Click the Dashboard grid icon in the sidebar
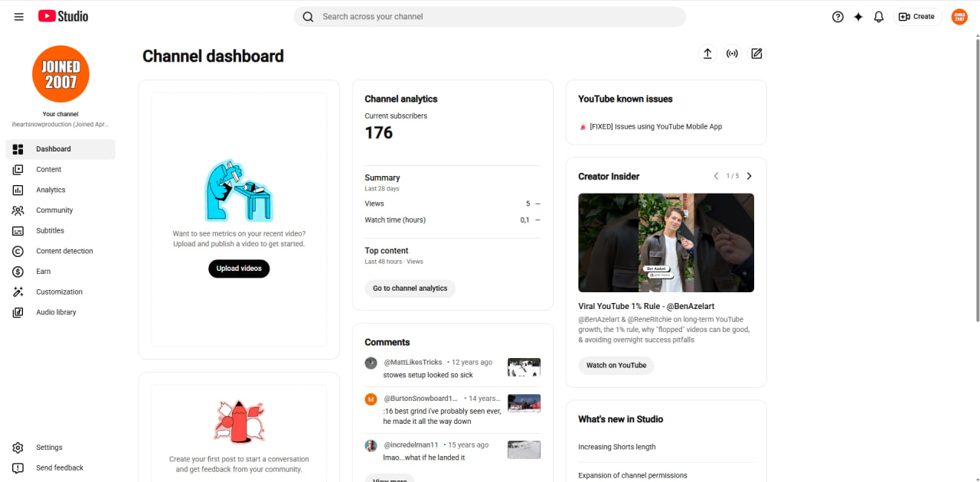 (x=18, y=149)
